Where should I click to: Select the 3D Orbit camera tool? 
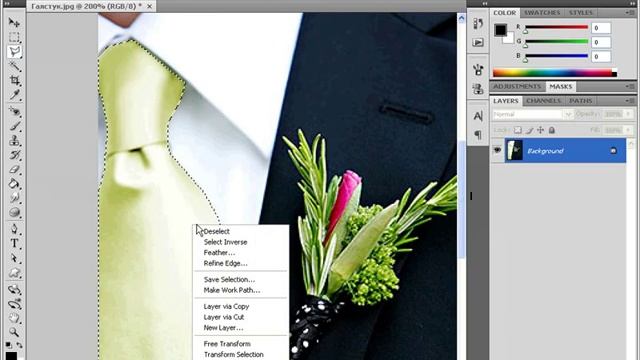(x=14, y=304)
